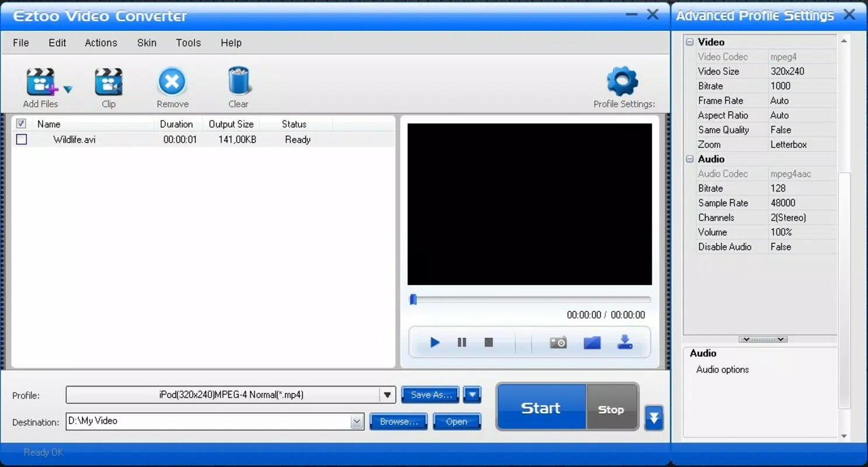
Task: Open the Profile combo box dropdown
Action: pyautogui.click(x=388, y=395)
